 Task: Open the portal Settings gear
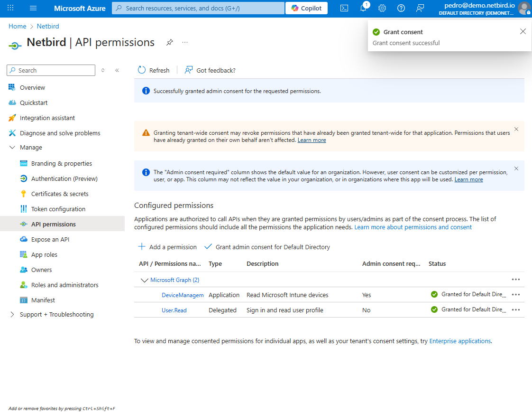coord(382,8)
